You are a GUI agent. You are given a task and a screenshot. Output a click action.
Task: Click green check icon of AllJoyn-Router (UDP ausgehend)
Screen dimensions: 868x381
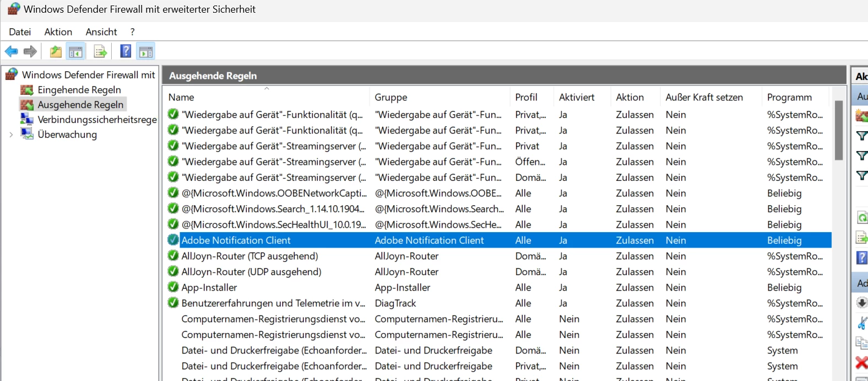pyautogui.click(x=173, y=271)
